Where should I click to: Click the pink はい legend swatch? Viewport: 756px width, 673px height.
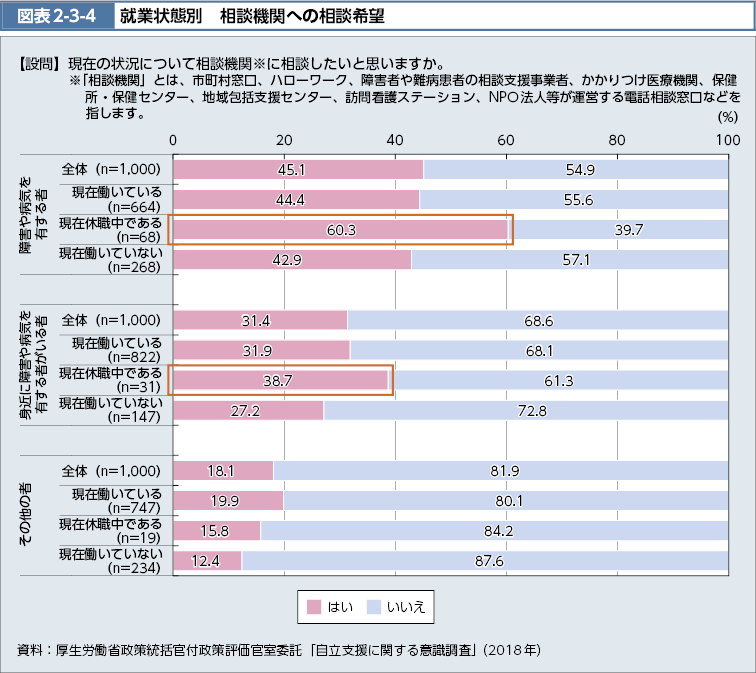(x=313, y=606)
